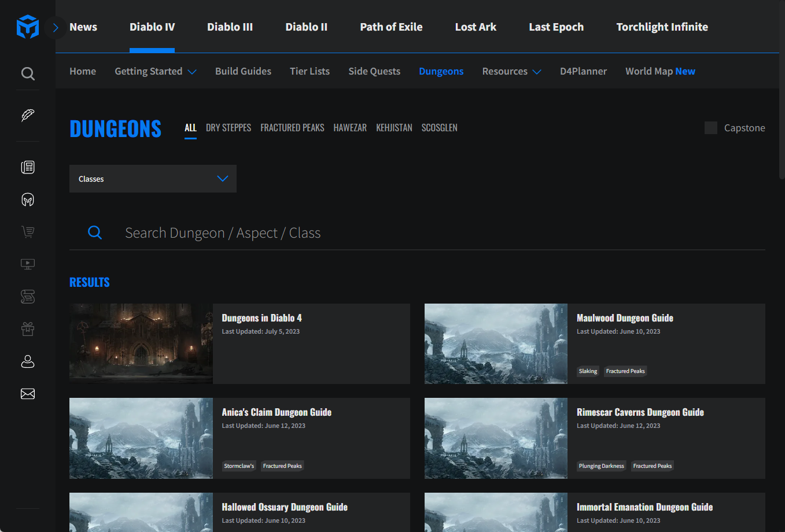This screenshot has width=785, height=532.
Task: Open Dungeons in Diablo 4 article
Action: (262, 318)
